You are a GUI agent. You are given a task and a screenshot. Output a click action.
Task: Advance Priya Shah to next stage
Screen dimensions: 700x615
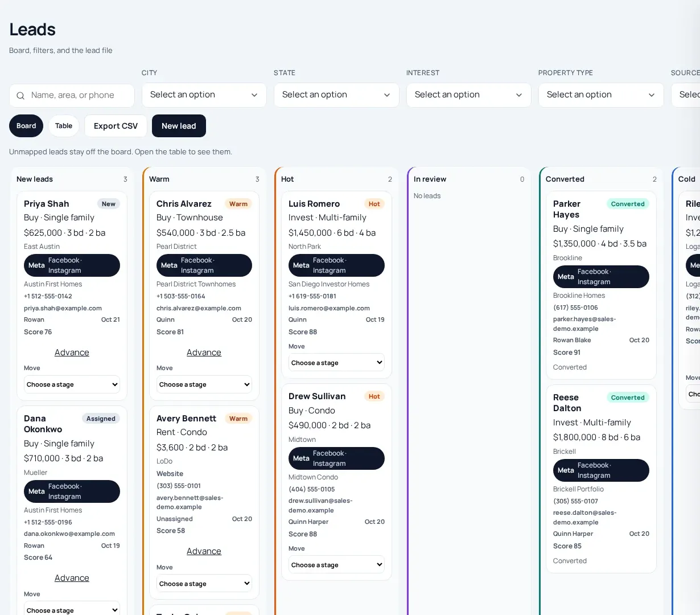click(x=72, y=352)
